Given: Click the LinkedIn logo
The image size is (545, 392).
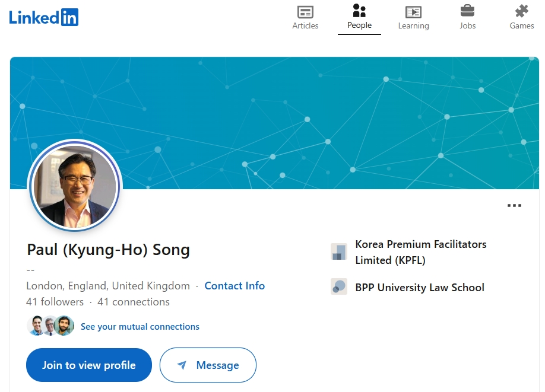Looking at the screenshot, I should point(43,17).
